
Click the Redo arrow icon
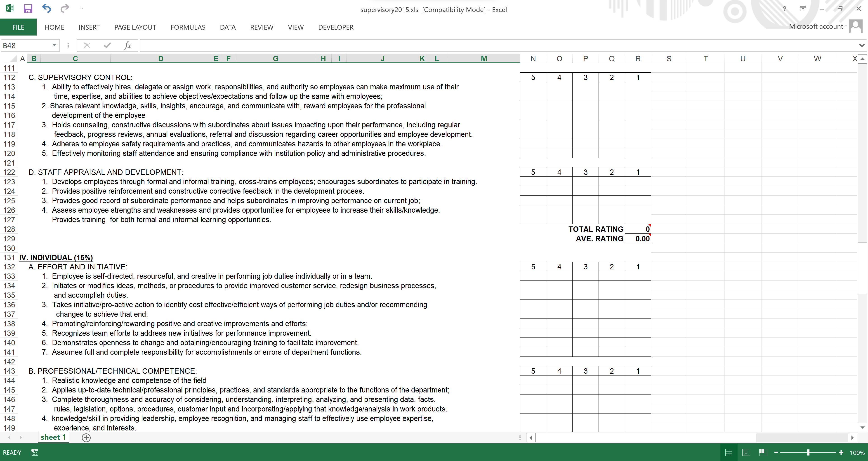pos(64,8)
